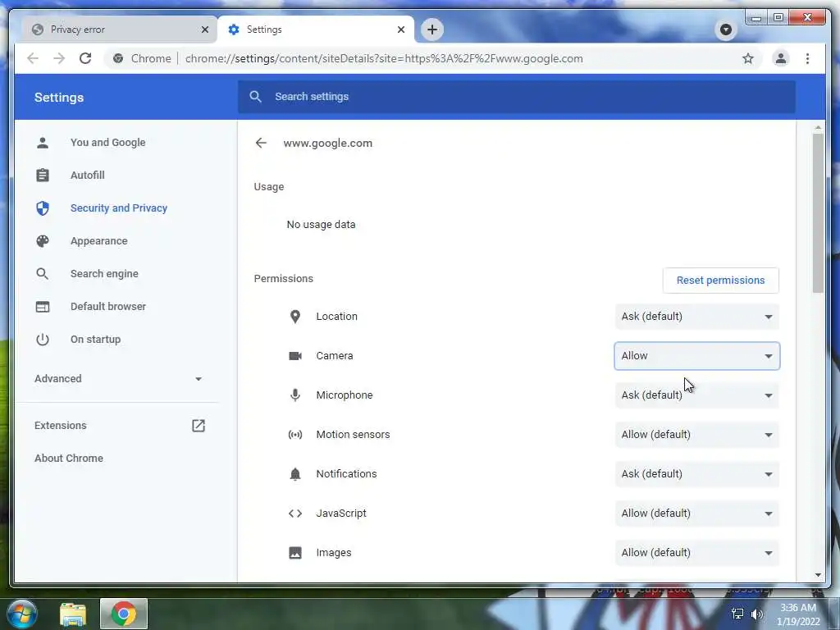Click the browser forward navigation arrow
This screenshot has width=840, height=630.
[x=59, y=58]
